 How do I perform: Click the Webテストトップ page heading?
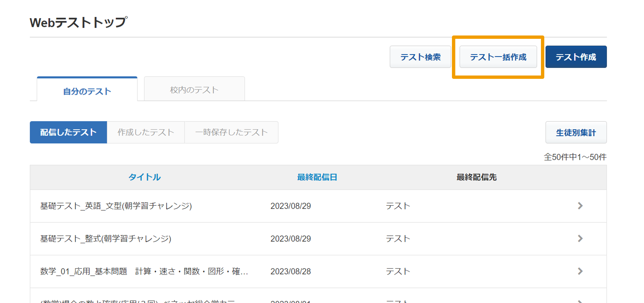pos(79,22)
